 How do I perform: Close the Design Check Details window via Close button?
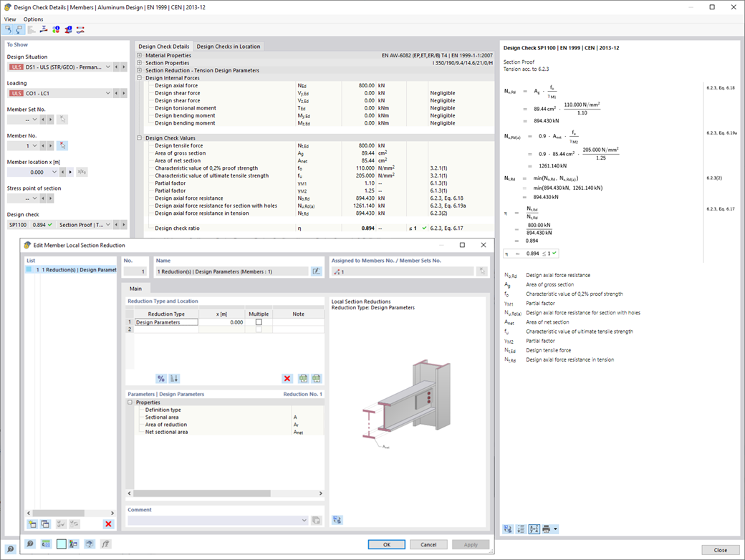(719, 550)
